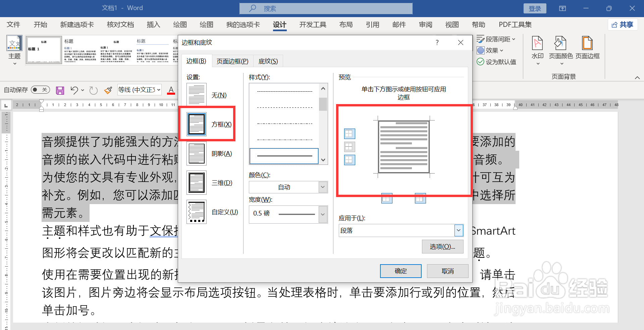Click the format painter brush icon
This screenshot has width=644, height=330.
pos(108,90)
